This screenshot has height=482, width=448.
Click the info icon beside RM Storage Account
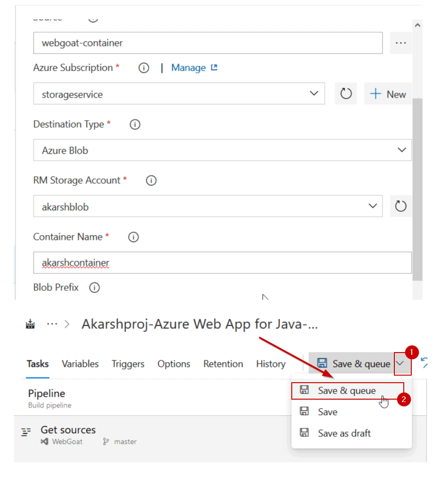pyautogui.click(x=151, y=181)
